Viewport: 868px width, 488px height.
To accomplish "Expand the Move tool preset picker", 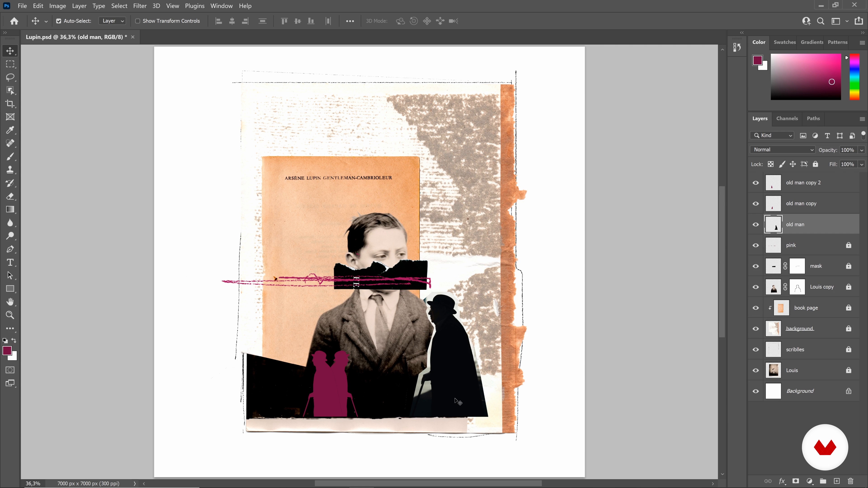I will pos(46,21).
